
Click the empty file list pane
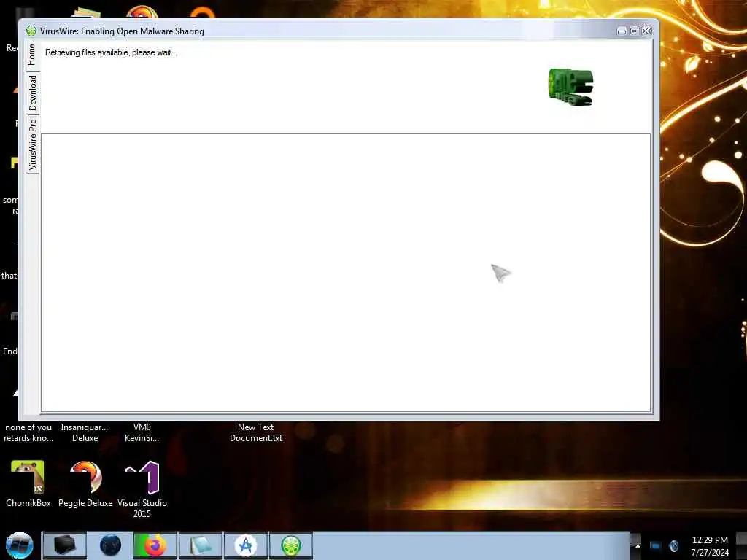[345, 273]
